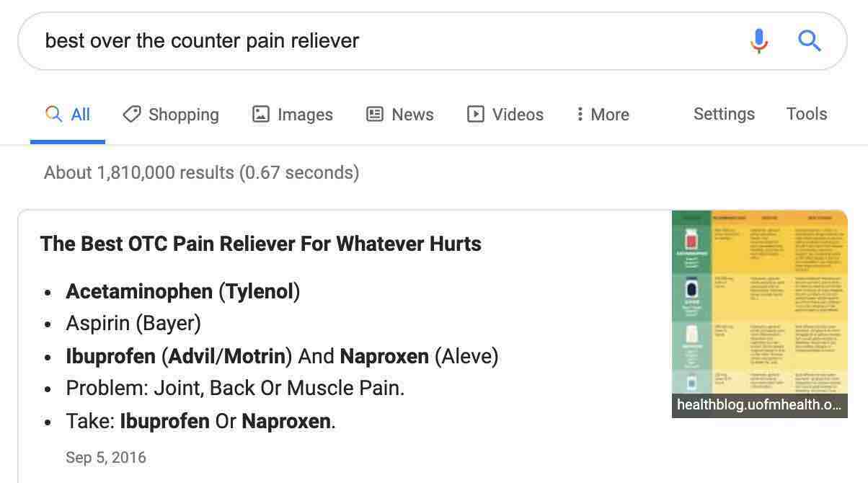868x483 pixels.
Task: Select the All results tab
Action: pos(68,115)
